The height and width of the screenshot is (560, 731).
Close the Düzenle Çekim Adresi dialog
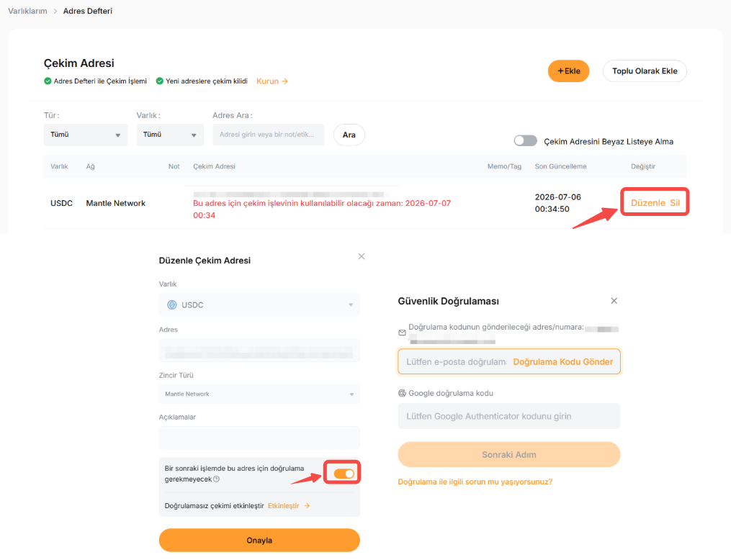[x=362, y=256]
